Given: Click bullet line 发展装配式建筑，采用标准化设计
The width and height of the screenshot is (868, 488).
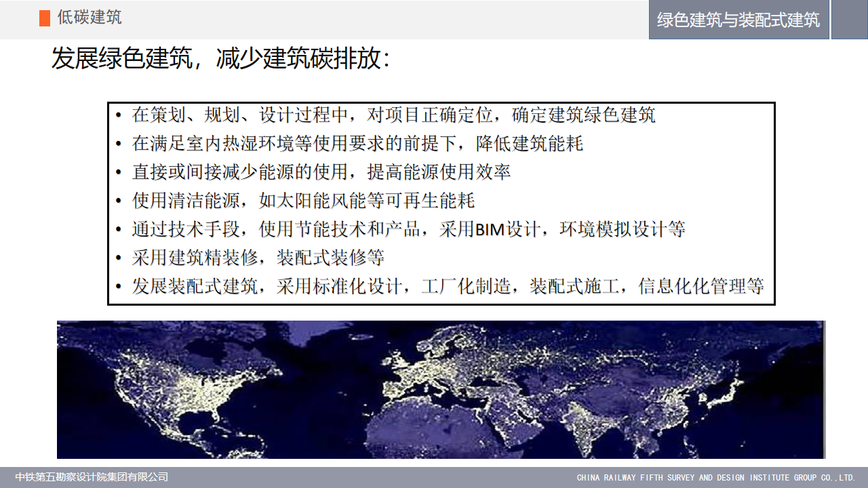Looking at the screenshot, I should (448, 286).
